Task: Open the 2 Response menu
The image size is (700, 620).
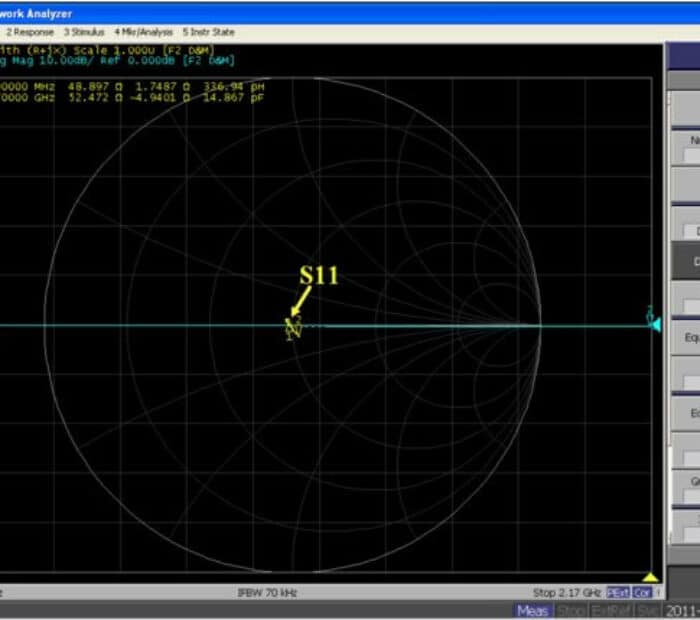Action: click(30, 32)
